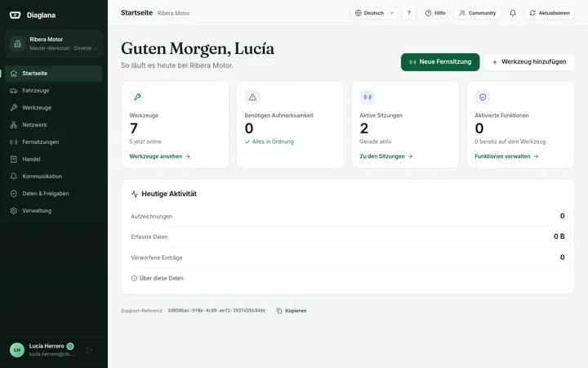The image size is (588, 368).
Task: Click the Daten & Freigaben shield icon
Action: (x=14, y=193)
